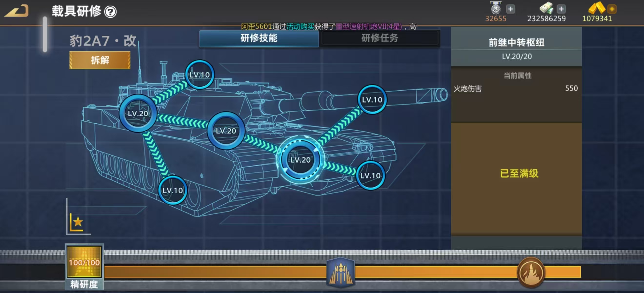644x293 pixels.
Task: Click the highlighted LV.20 hub node
Action: click(x=300, y=160)
